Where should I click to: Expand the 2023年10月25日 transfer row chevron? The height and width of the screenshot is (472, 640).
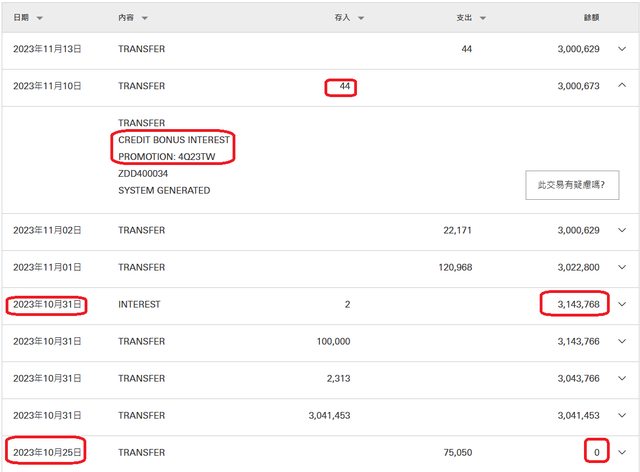pos(623,452)
